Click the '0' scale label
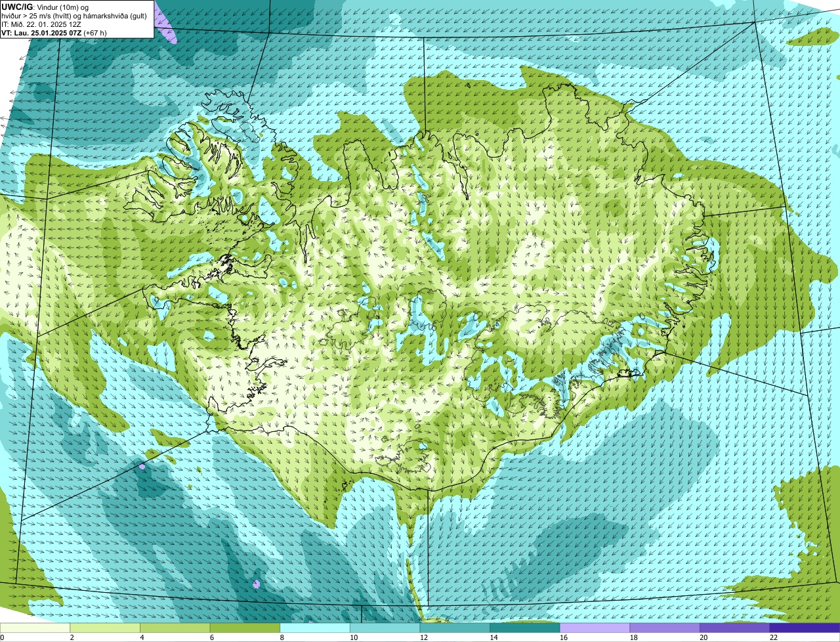 tap(2, 637)
